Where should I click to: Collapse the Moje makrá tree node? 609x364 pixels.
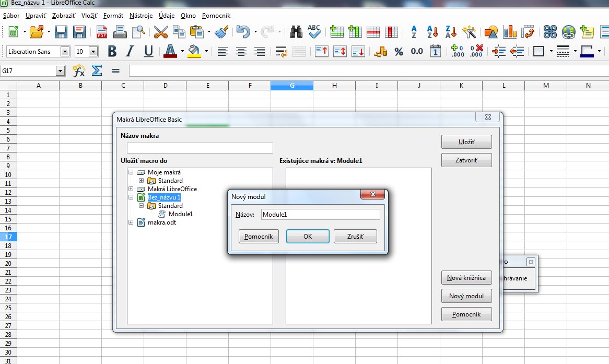click(131, 172)
